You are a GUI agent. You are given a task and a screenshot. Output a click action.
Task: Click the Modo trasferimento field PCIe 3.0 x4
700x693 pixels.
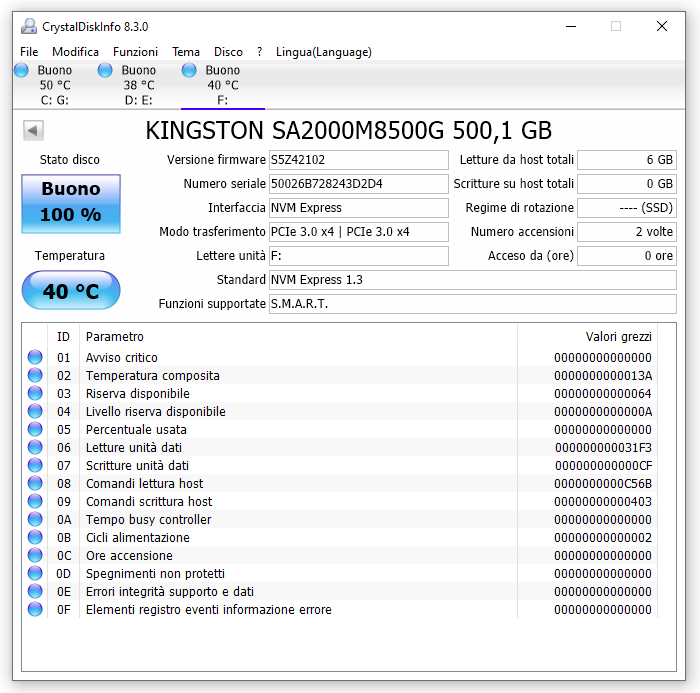tap(358, 232)
